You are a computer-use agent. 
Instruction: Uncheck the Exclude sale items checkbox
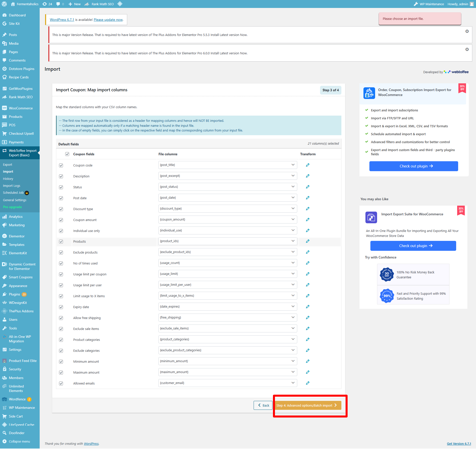pyautogui.click(x=61, y=329)
